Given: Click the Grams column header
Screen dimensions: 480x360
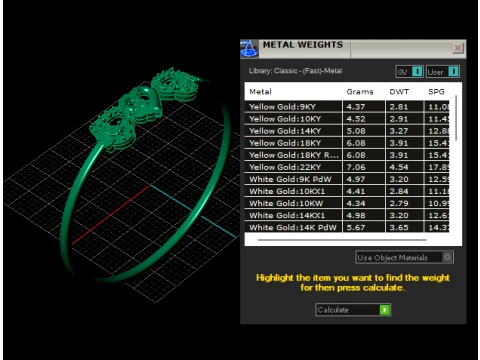Looking at the screenshot, I should pyautogui.click(x=360, y=92).
